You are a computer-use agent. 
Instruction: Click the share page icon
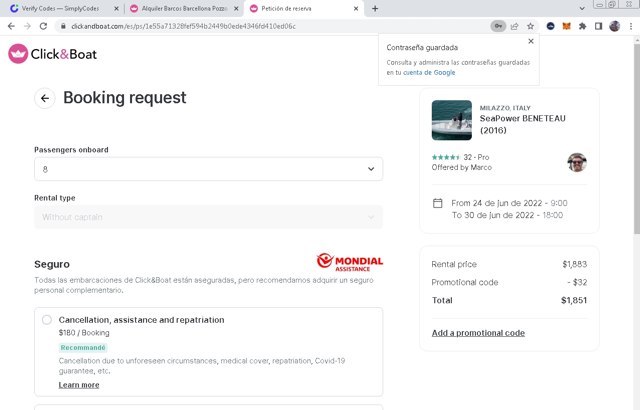(x=514, y=26)
